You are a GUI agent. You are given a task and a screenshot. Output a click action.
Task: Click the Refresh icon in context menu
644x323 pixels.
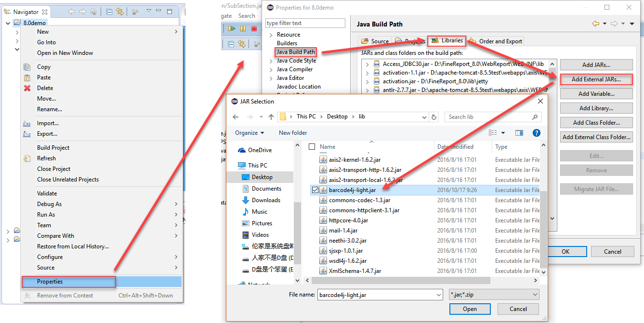(x=27, y=158)
